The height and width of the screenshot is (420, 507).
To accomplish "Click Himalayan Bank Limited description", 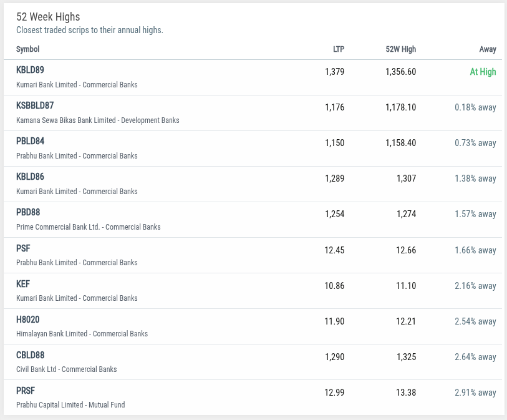I will pos(82,334).
